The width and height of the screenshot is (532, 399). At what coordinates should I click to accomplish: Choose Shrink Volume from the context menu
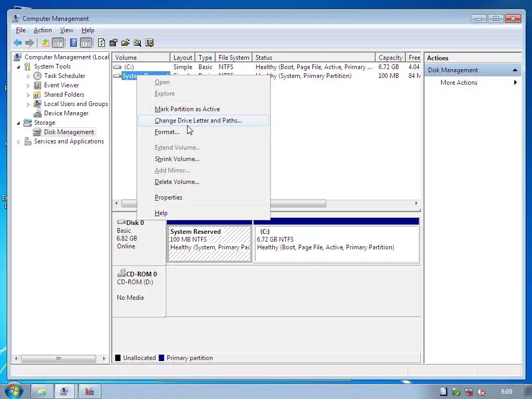coord(203,159)
